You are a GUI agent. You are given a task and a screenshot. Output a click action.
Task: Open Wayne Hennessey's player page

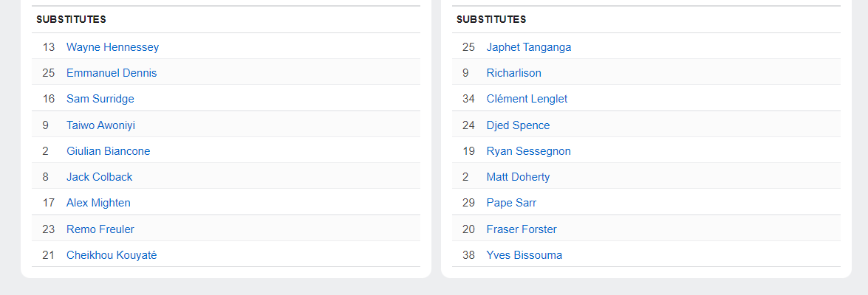pyautogui.click(x=112, y=47)
